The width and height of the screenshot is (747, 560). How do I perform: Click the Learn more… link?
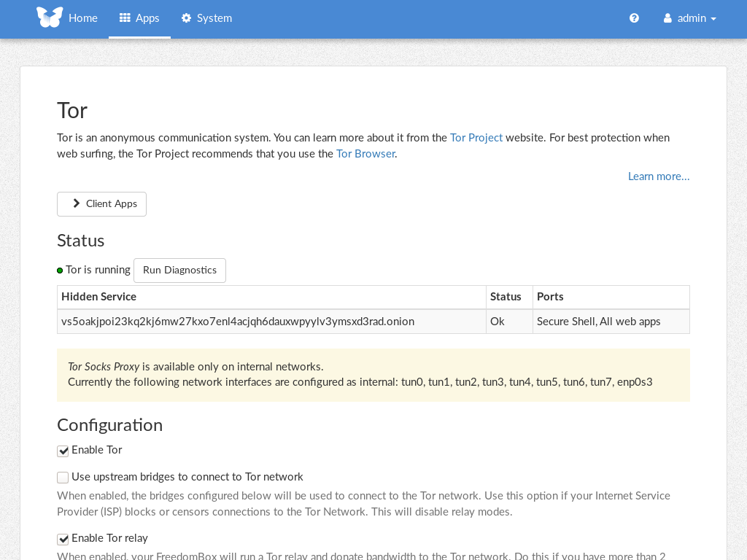[x=658, y=176]
